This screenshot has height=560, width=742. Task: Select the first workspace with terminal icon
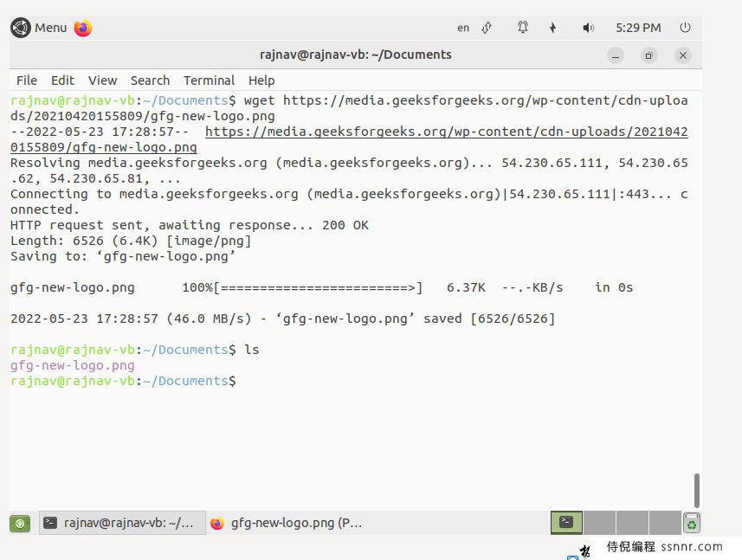[566, 523]
